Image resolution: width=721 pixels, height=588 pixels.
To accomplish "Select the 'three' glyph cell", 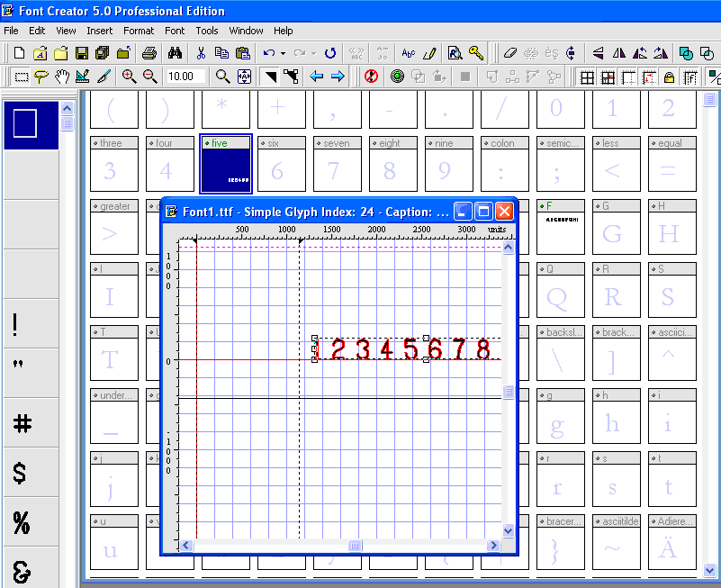I will click(114, 164).
